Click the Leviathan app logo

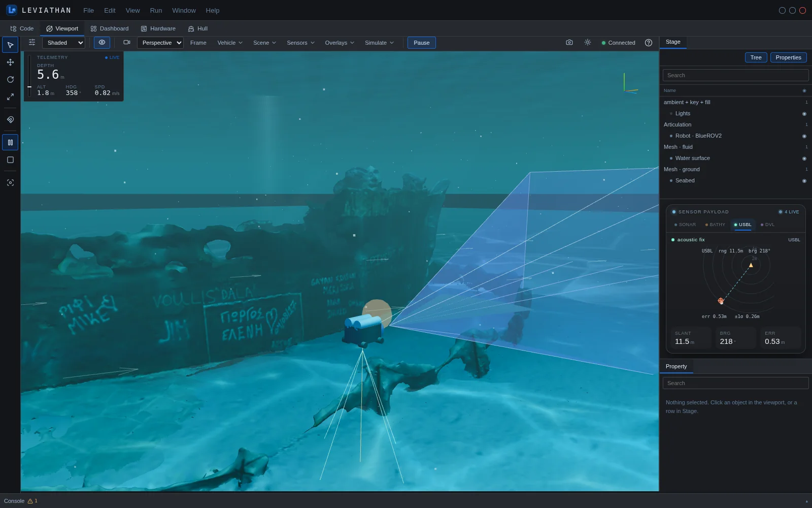tap(12, 10)
